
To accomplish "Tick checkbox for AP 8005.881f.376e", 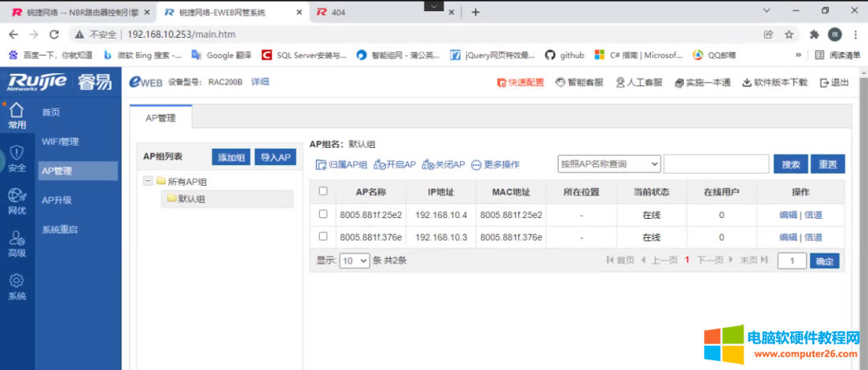I will point(323,236).
